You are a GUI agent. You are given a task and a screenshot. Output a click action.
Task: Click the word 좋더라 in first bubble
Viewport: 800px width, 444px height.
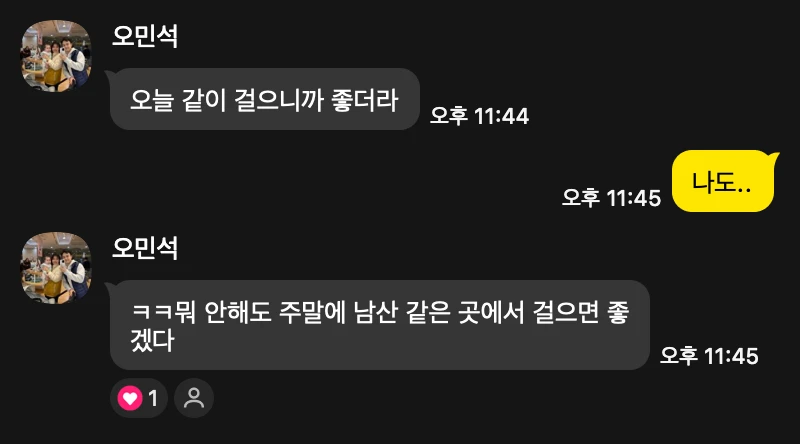tap(364, 100)
